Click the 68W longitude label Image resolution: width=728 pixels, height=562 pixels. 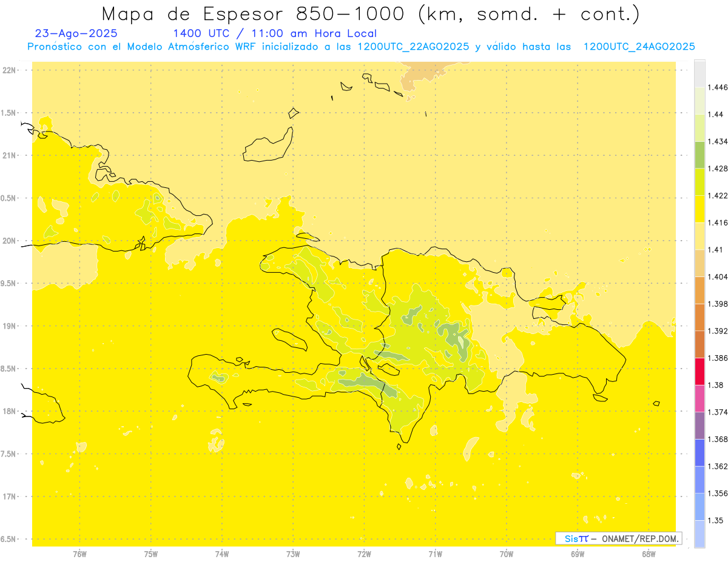click(649, 554)
